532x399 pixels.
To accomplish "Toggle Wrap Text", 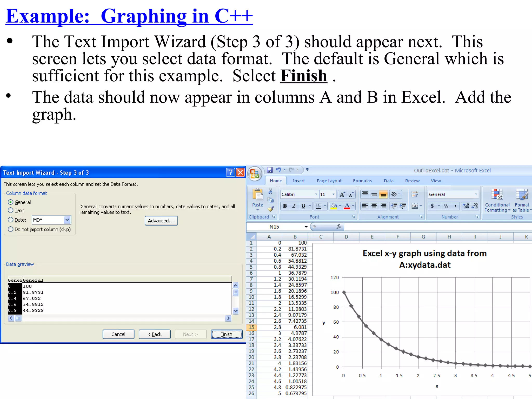I will pos(415,194).
